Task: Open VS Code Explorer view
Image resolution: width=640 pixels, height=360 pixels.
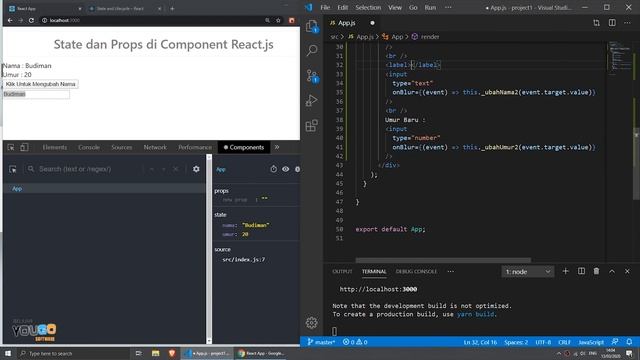Action: [x=312, y=27]
